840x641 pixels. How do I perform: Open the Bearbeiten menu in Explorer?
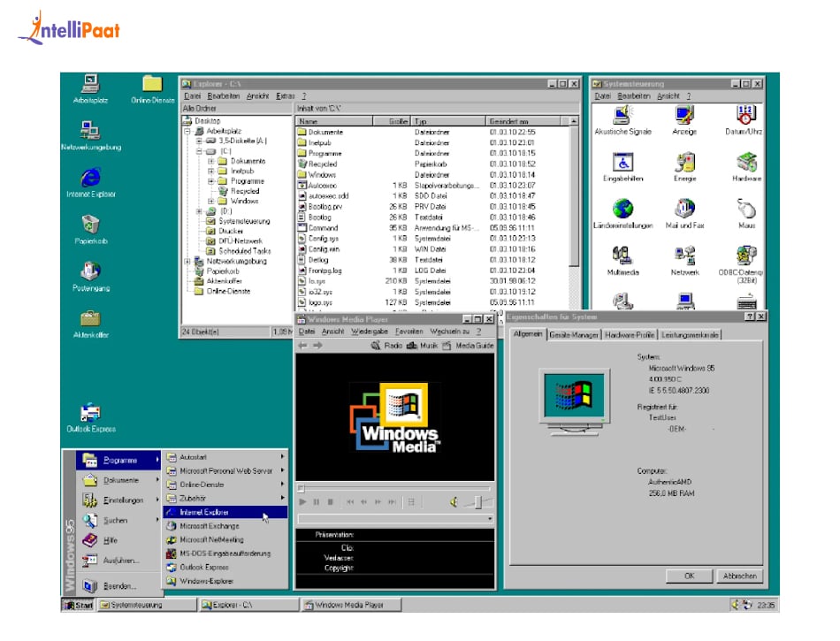pos(224,95)
